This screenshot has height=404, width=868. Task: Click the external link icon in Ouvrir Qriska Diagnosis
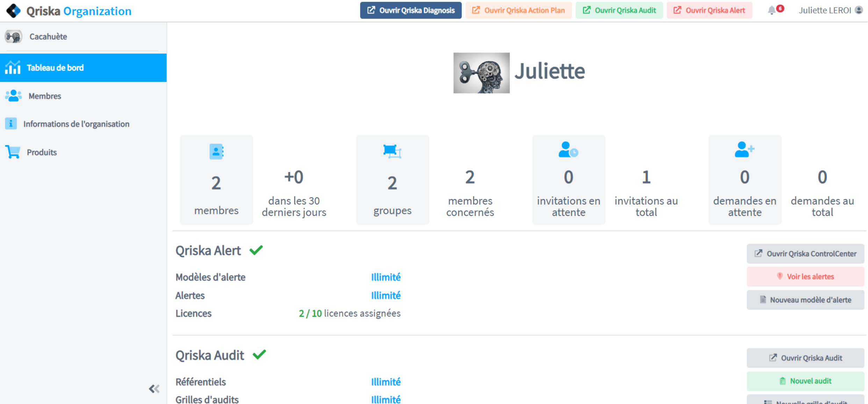[371, 10]
